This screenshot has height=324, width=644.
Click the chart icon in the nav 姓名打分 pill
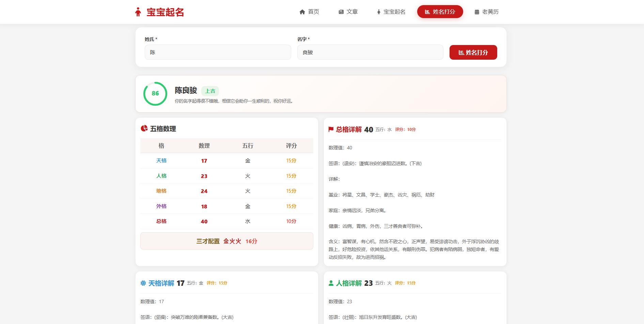coord(427,12)
